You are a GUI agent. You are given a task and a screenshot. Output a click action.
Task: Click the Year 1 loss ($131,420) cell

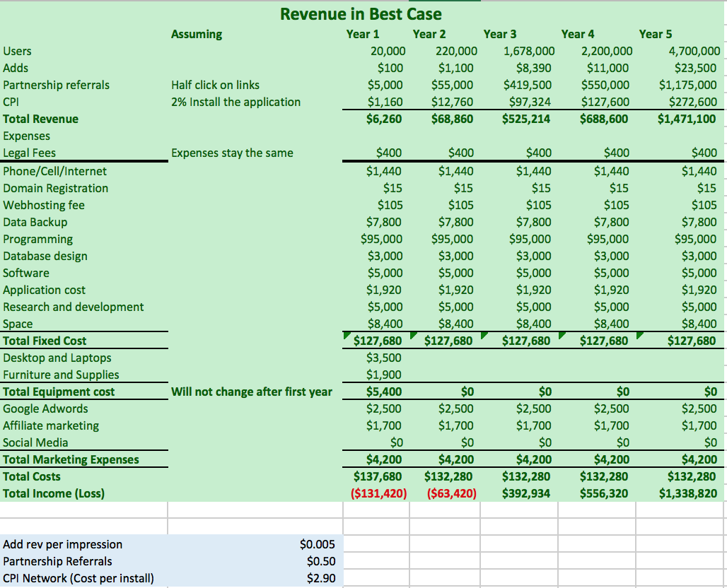click(378, 493)
